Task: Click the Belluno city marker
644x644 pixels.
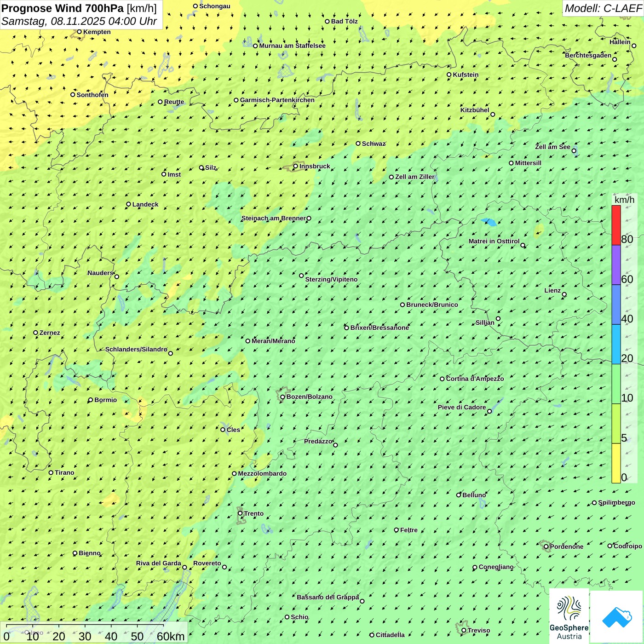Action: coord(458,495)
